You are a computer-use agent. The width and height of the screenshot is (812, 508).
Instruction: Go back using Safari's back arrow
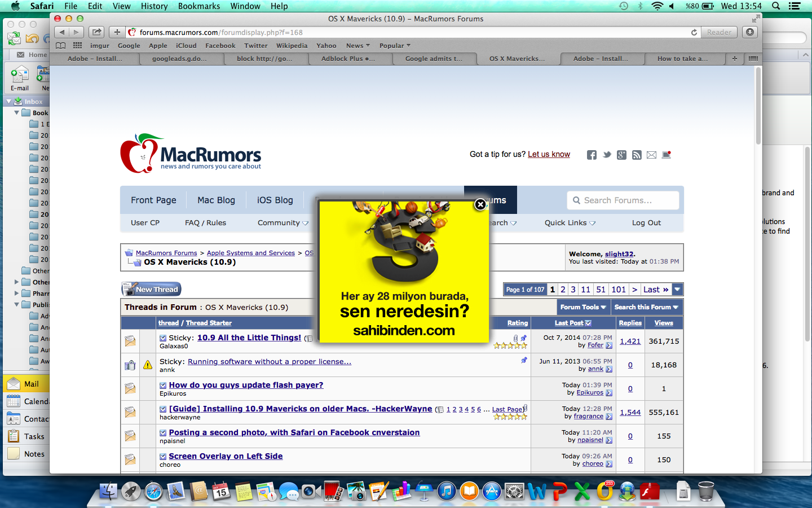coord(62,32)
